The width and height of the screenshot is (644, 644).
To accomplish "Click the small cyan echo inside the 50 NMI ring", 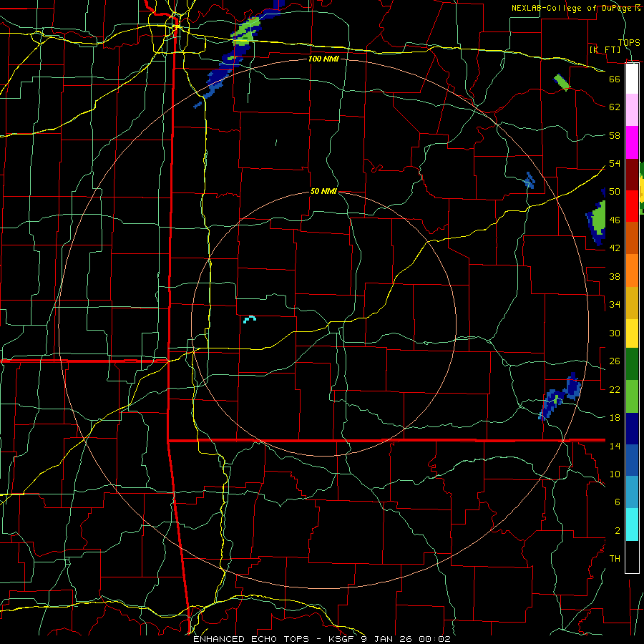I will tap(249, 319).
